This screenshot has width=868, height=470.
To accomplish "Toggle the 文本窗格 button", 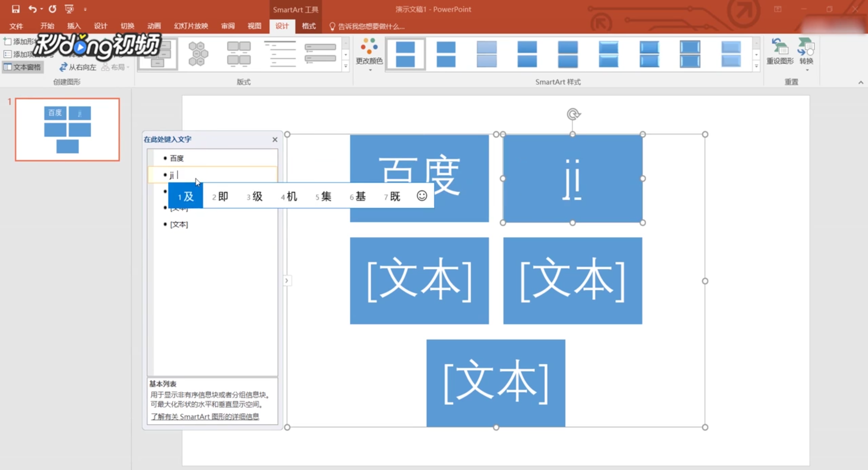I will tap(23, 67).
